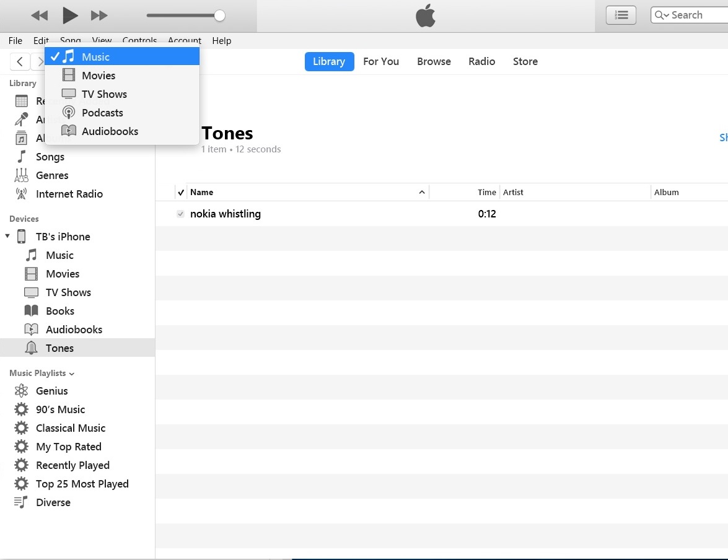Click the device TV Shows screen icon
Image resolution: width=728 pixels, height=560 pixels.
31,292
